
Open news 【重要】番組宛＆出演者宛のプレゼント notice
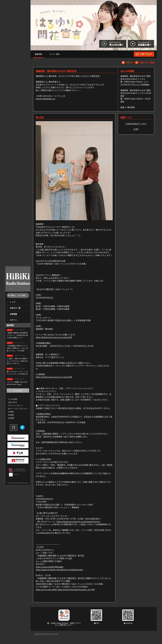pyautogui.click(x=18, y=335)
